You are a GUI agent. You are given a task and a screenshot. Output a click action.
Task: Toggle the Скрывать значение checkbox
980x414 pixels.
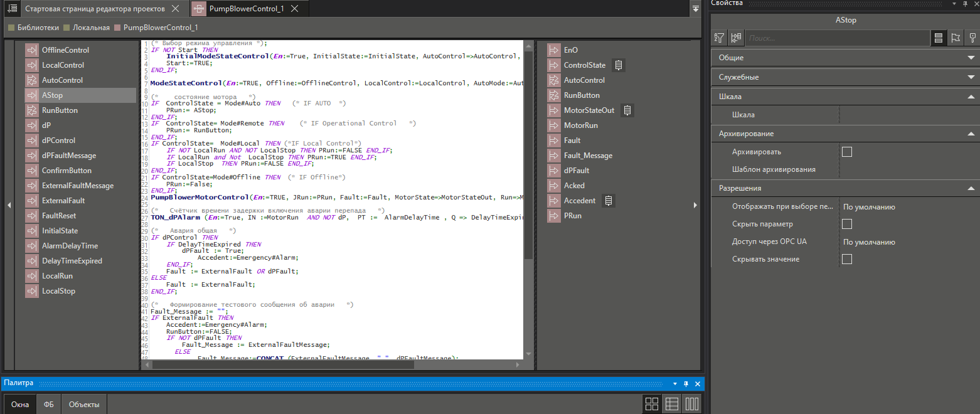click(846, 258)
